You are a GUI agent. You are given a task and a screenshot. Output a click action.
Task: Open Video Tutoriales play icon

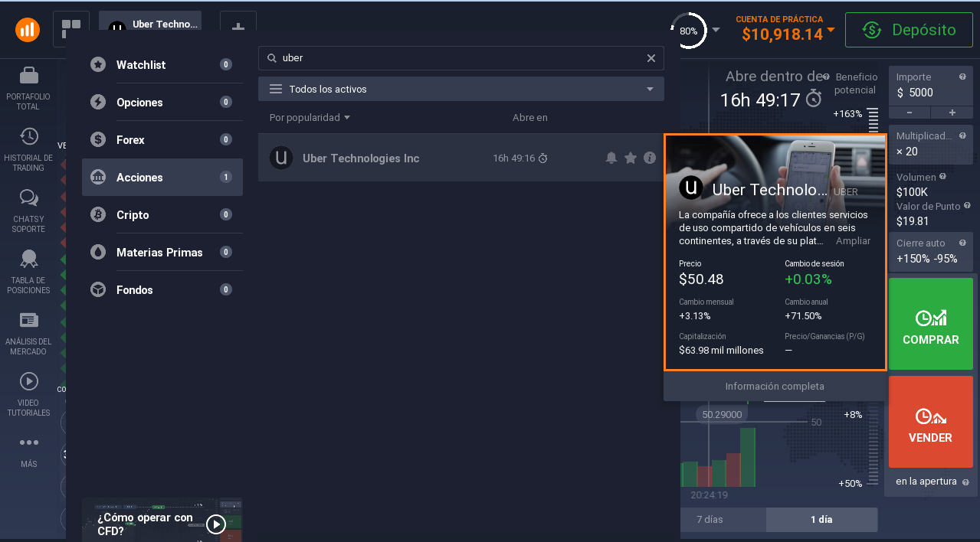[x=29, y=380]
